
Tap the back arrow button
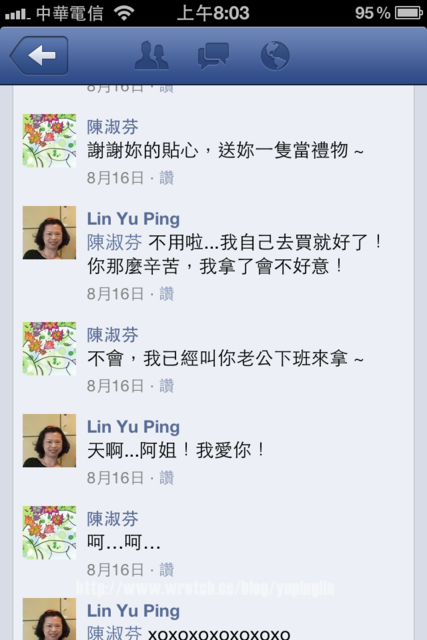(x=39, y=55)
